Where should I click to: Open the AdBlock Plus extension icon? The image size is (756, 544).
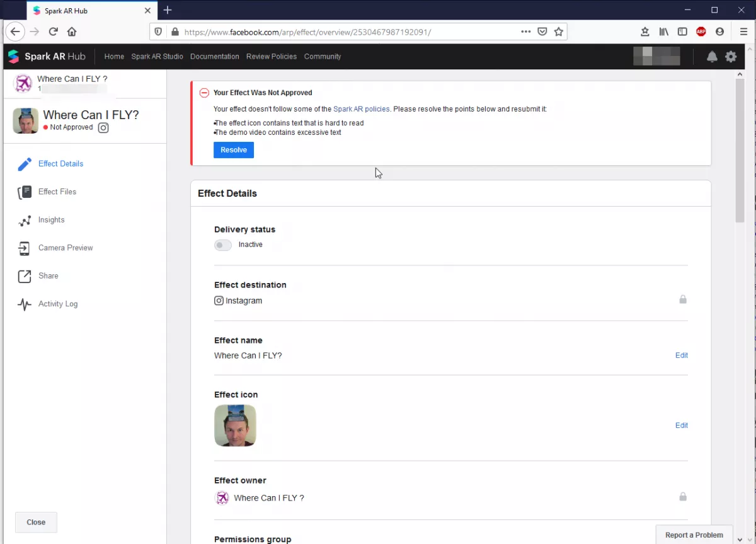(701, 32)
